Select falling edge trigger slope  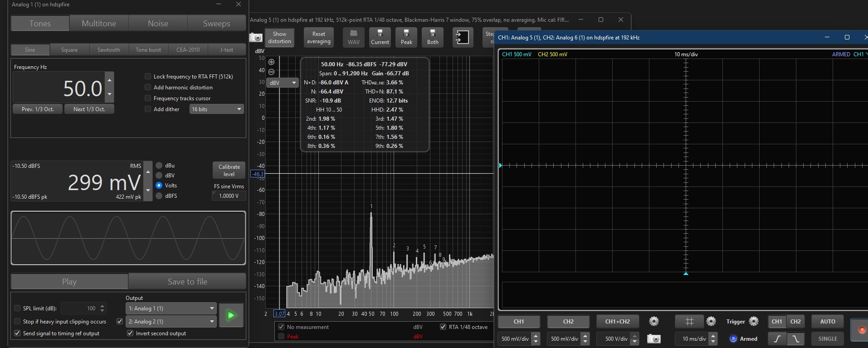click(795, 338)
